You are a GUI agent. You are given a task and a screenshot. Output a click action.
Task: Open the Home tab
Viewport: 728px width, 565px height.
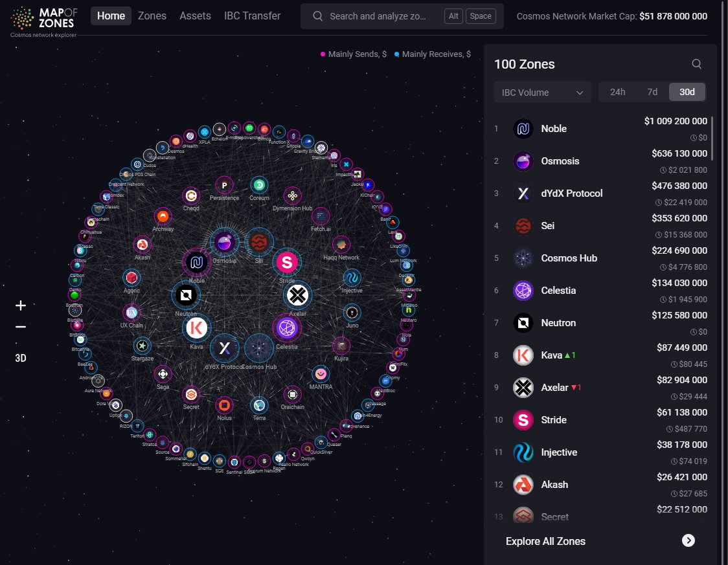111,16
